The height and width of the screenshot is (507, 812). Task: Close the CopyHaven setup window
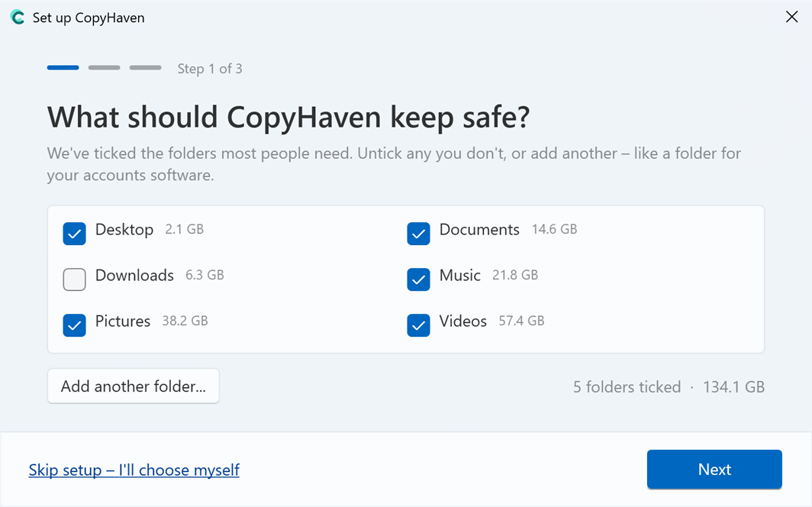(x=791, y=17)
